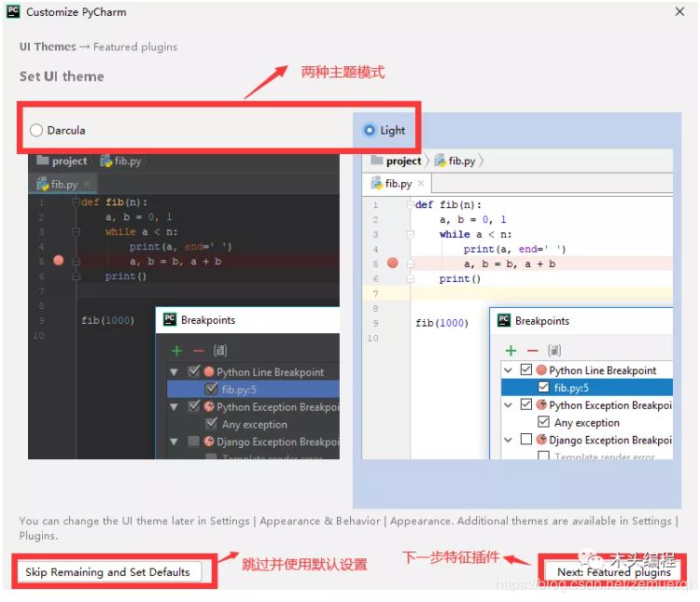Click Python file icon beside fib.py in Darcula breadcrumb

click(x=106, y=161)
